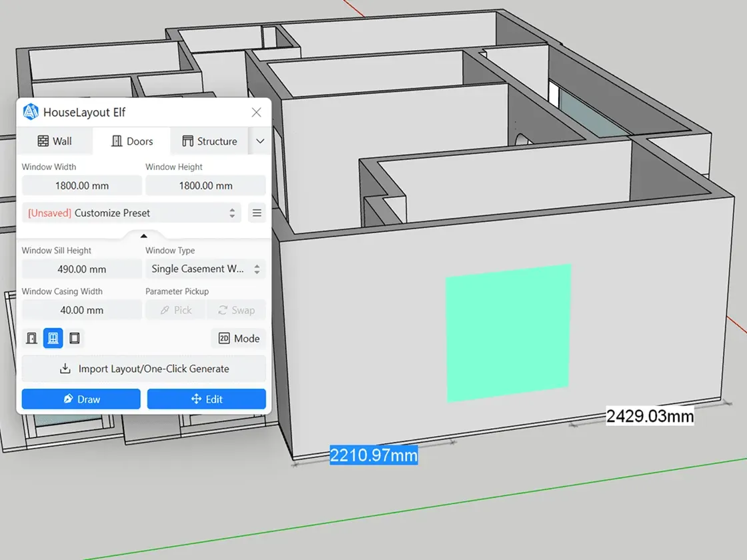Click the Draw button
This screenshot has height=560, width=747.
(x=81, y=399)
